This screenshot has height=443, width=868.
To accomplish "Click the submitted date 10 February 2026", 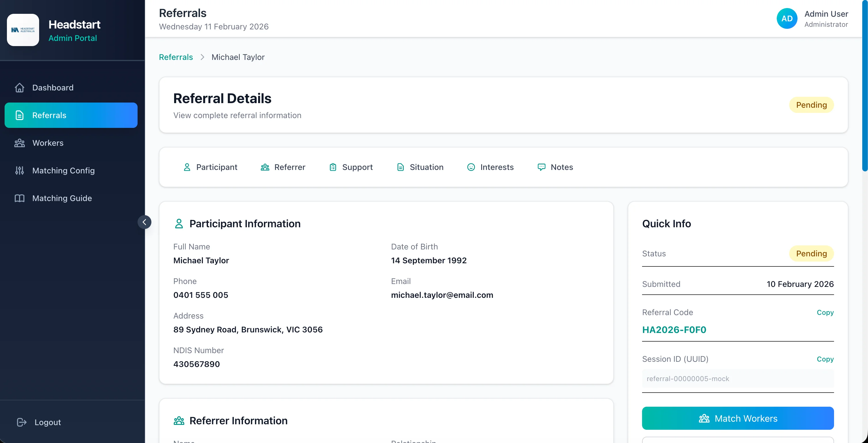I will [x=800, y=284].
